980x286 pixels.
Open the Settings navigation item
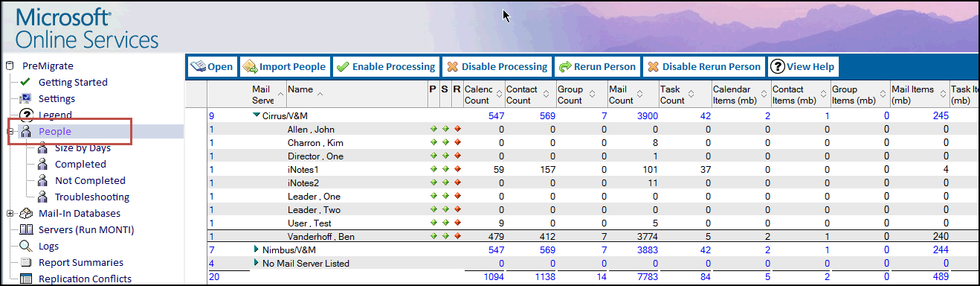tap(57, 98)
